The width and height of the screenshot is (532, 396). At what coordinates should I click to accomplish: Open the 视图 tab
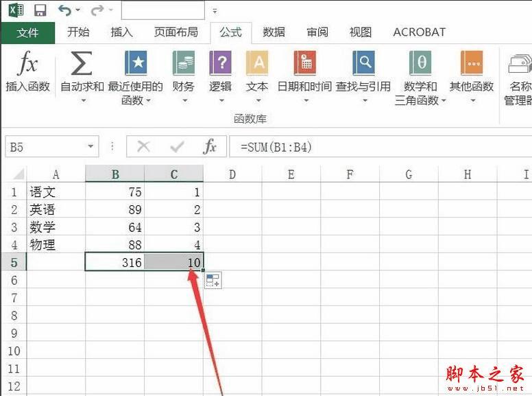coord(361,32)
